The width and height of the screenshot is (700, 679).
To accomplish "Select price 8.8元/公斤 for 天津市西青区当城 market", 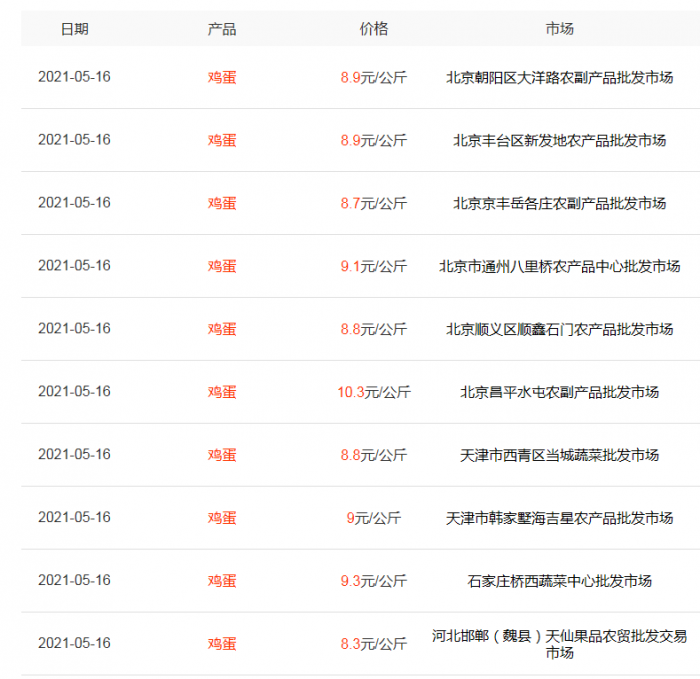I will pyautogui.click(x=374, y=455).
